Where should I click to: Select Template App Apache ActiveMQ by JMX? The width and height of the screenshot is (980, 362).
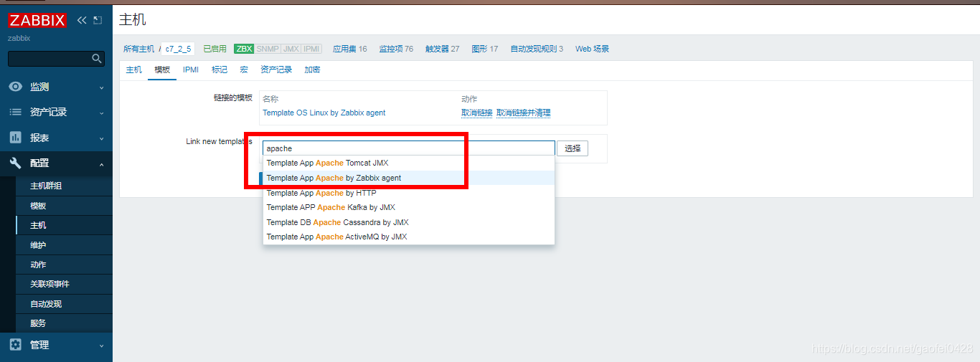[409, 237]
